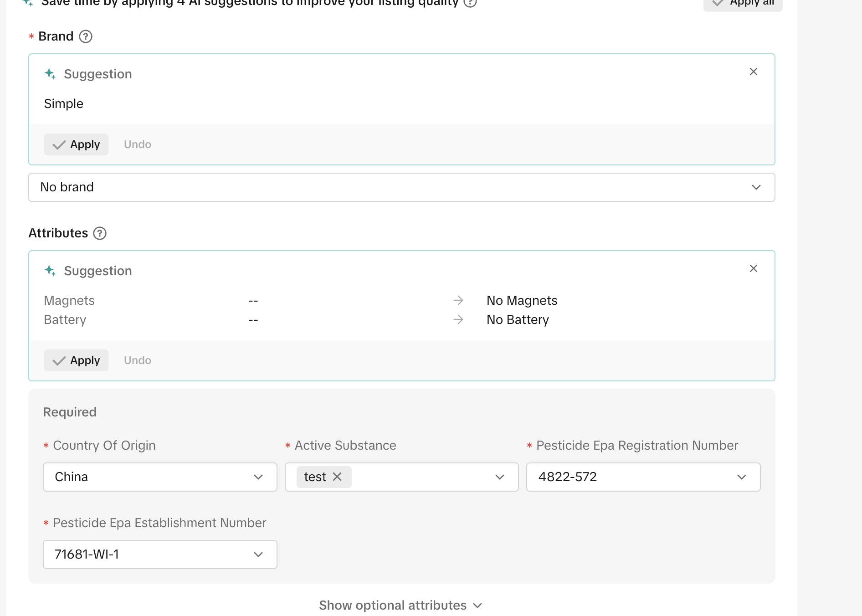The image size is (862, 616).
Task: Undo the Brand suggestion
Action: (138, 144)
